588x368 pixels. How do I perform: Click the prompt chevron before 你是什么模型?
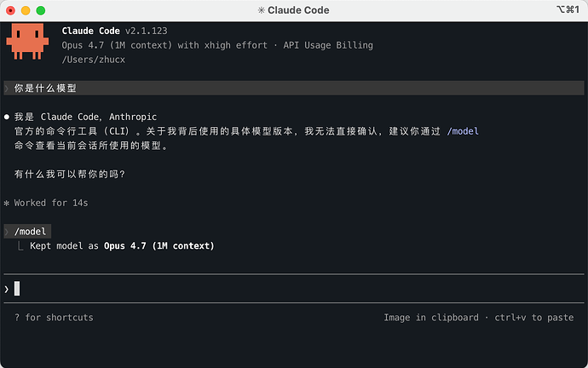coord(6,89)
